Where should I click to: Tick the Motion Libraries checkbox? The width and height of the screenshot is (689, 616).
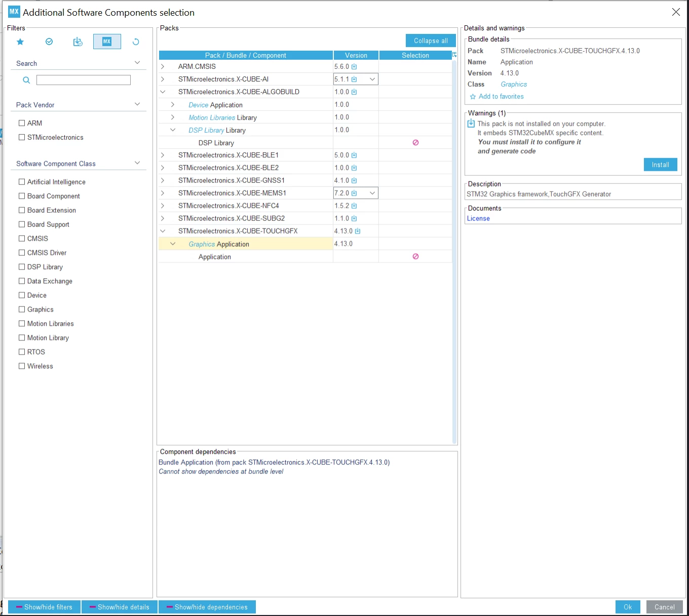[x=22, y=324]
